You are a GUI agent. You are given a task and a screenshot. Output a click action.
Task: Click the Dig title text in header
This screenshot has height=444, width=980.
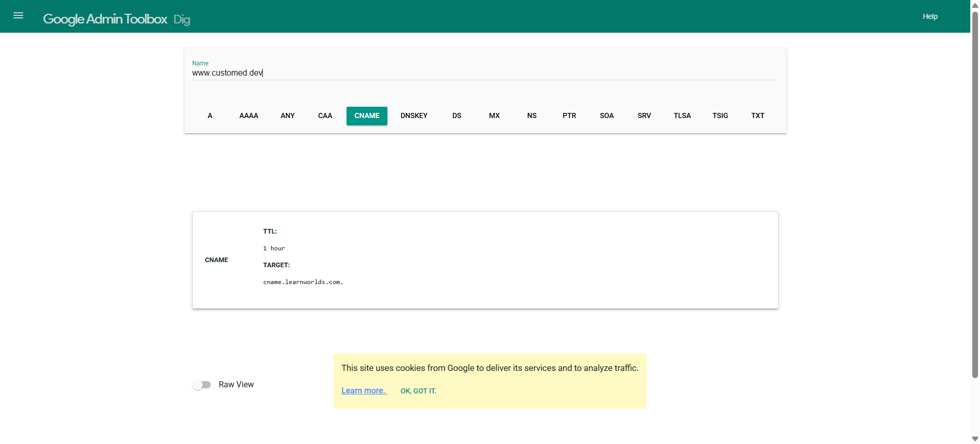click(x=182, y=19)
